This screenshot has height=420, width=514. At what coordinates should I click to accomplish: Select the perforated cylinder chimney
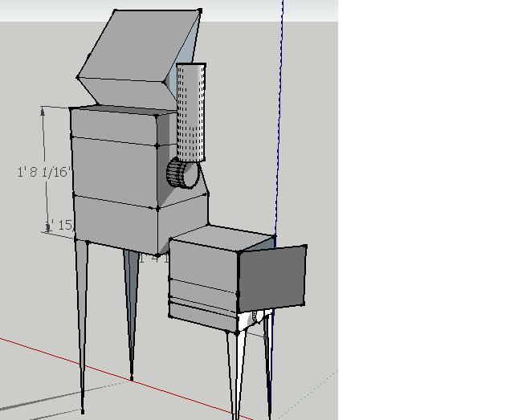coord(191,112)
